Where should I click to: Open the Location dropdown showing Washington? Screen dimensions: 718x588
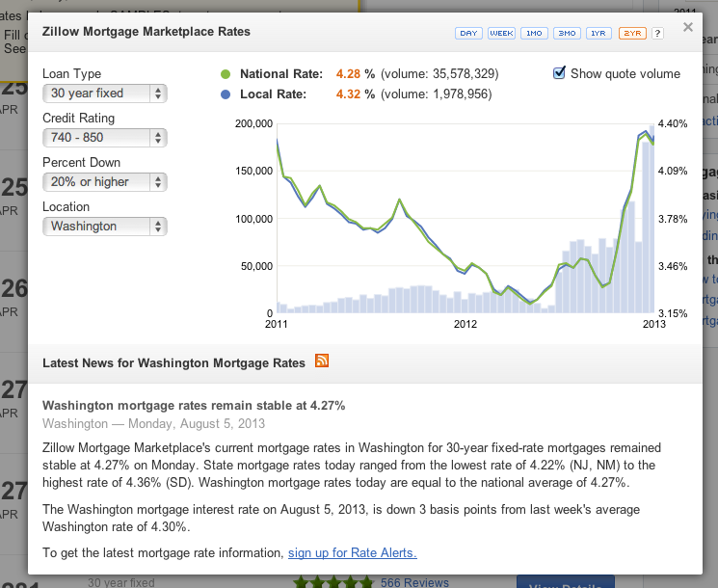(x=105, y=227)
